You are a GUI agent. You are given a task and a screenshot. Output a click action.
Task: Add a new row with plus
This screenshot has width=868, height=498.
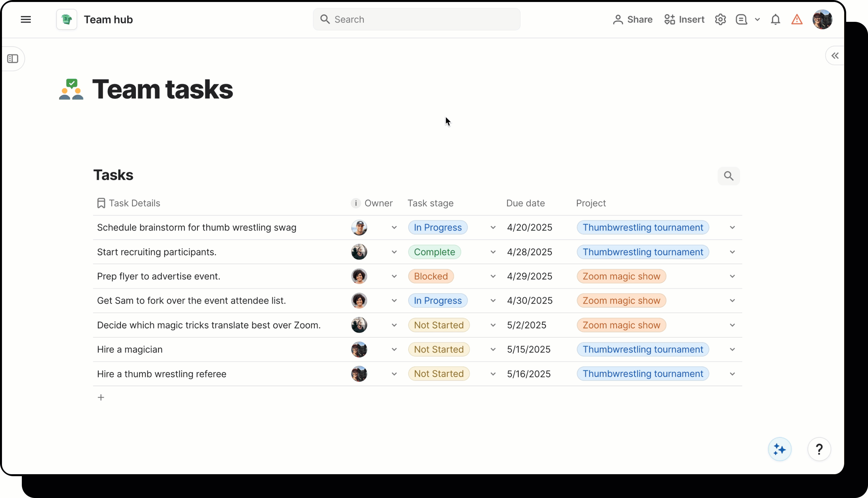(x=101, y=397)
